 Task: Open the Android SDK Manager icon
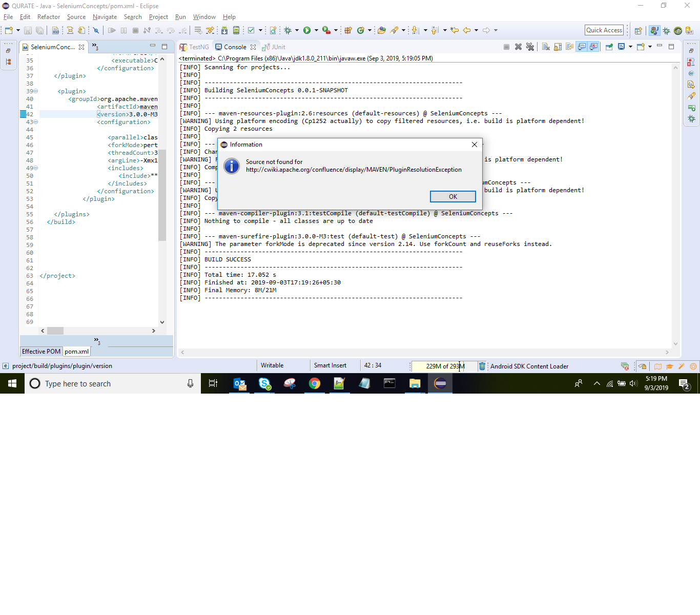click(x=224, y=31)
